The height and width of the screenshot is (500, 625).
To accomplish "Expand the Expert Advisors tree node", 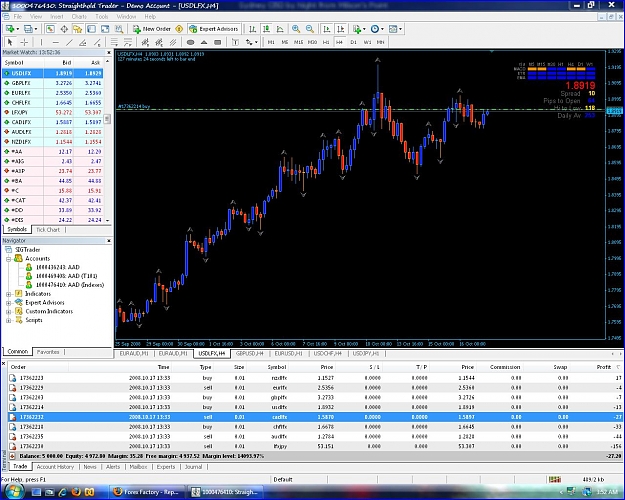I will [8, 303].
